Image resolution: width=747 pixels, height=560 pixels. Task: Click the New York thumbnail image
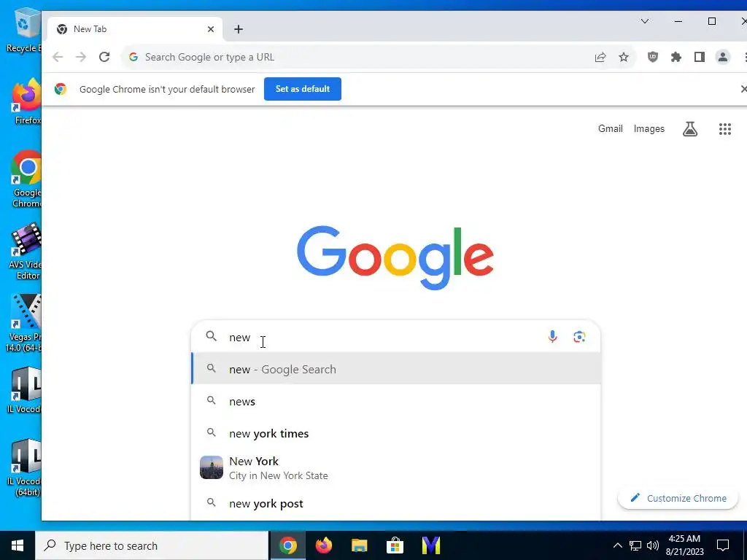[211, 467]
